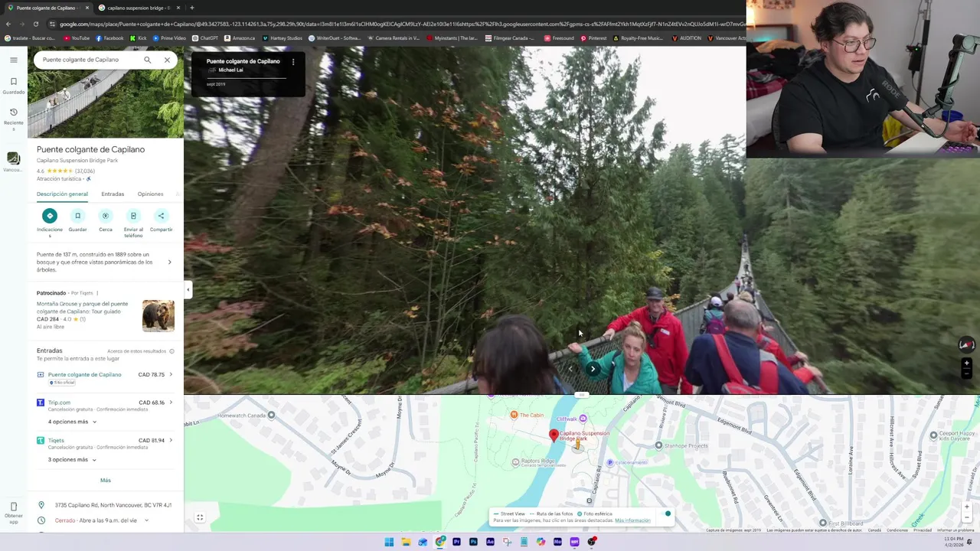The height and width of the screenshot is (551, 980).
Task: Open the YouTube bookmark
Action: point(77,38)
